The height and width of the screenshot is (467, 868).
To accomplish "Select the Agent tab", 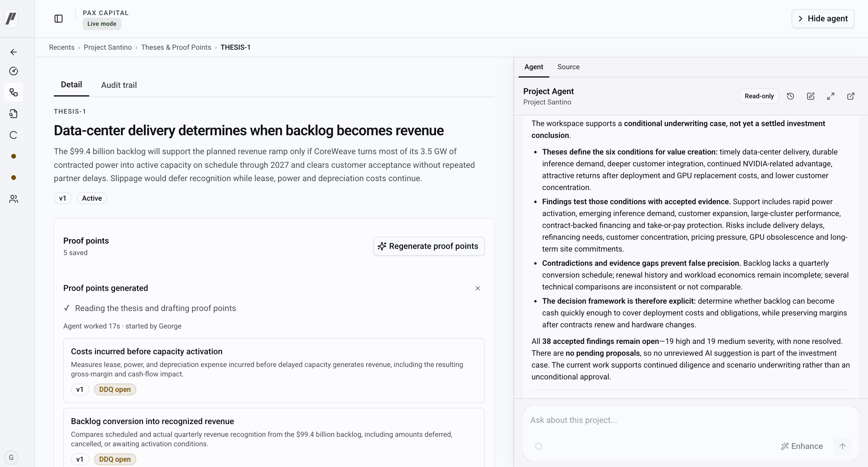I will (x=534, y=67).
